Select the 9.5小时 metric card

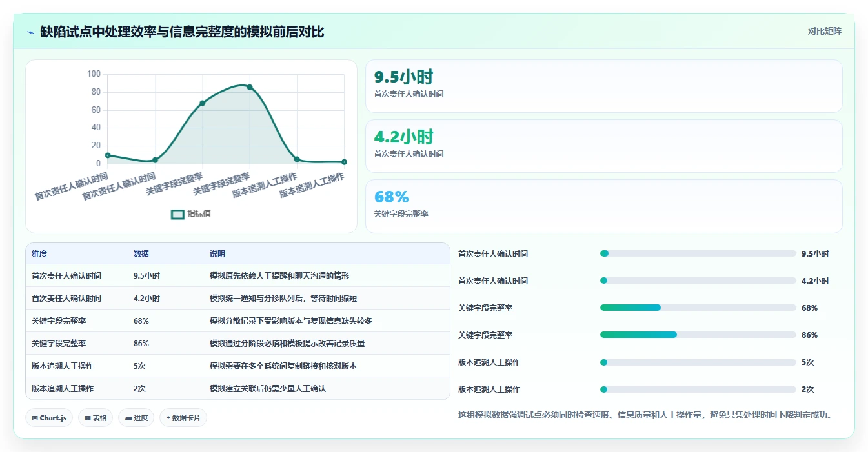(603, 86)
